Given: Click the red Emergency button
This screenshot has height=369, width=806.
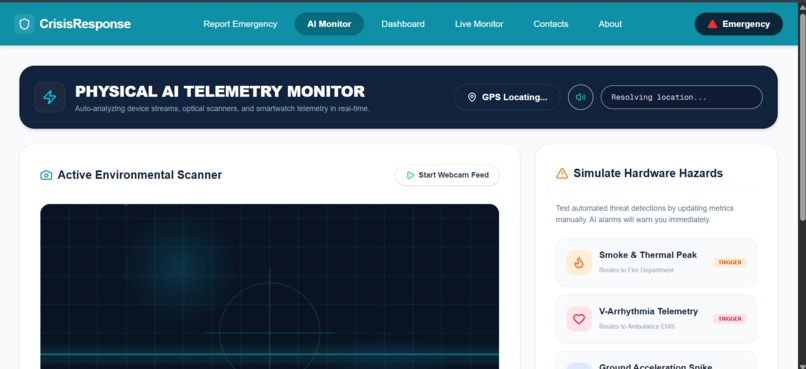Looking at the screenshot, I should pos(739,24).
